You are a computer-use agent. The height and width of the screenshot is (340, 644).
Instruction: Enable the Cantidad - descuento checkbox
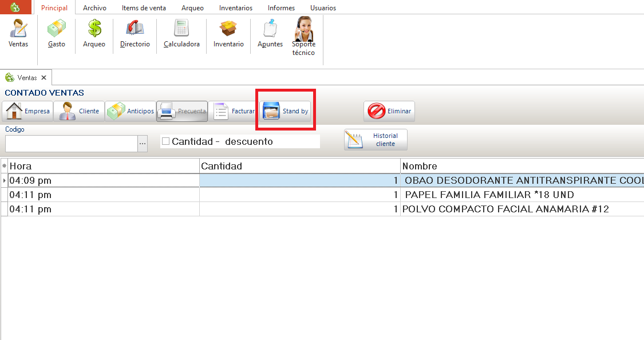166,141
